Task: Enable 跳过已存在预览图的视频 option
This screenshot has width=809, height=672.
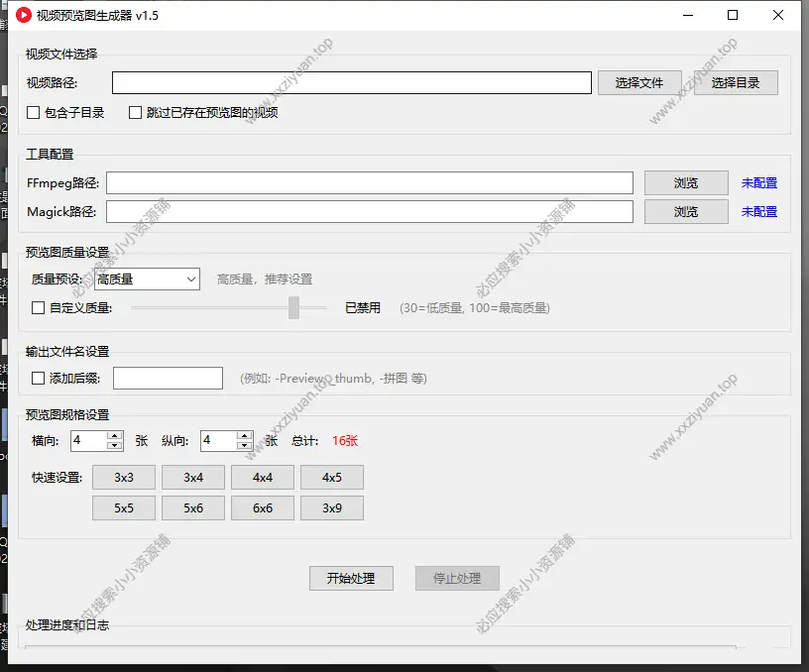Action: pos(135,111)
